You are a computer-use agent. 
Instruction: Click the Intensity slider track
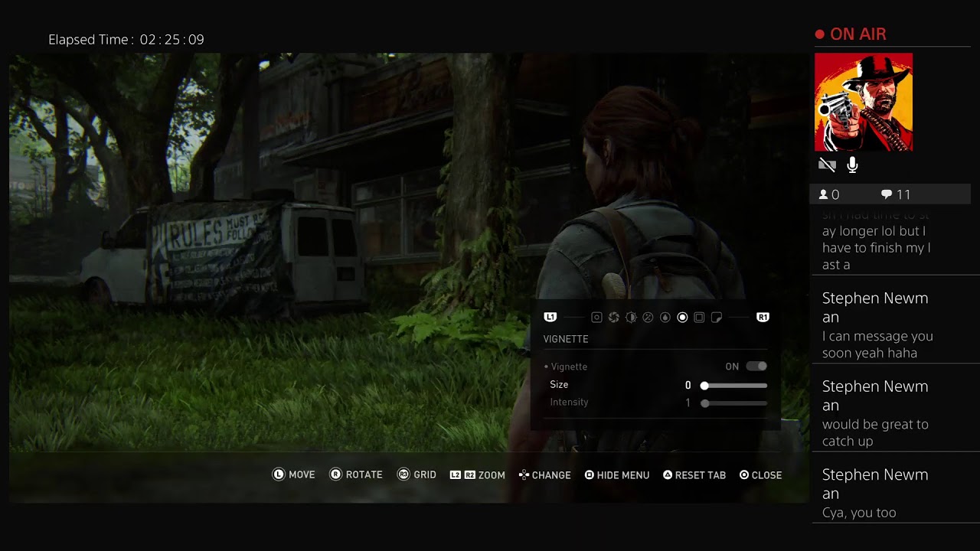coord(733,403)
